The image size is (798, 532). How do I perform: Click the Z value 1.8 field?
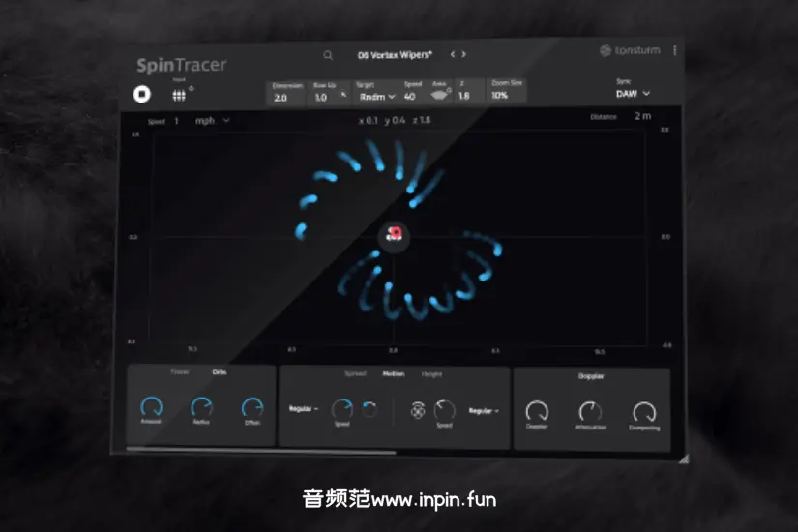pos(463,96)
